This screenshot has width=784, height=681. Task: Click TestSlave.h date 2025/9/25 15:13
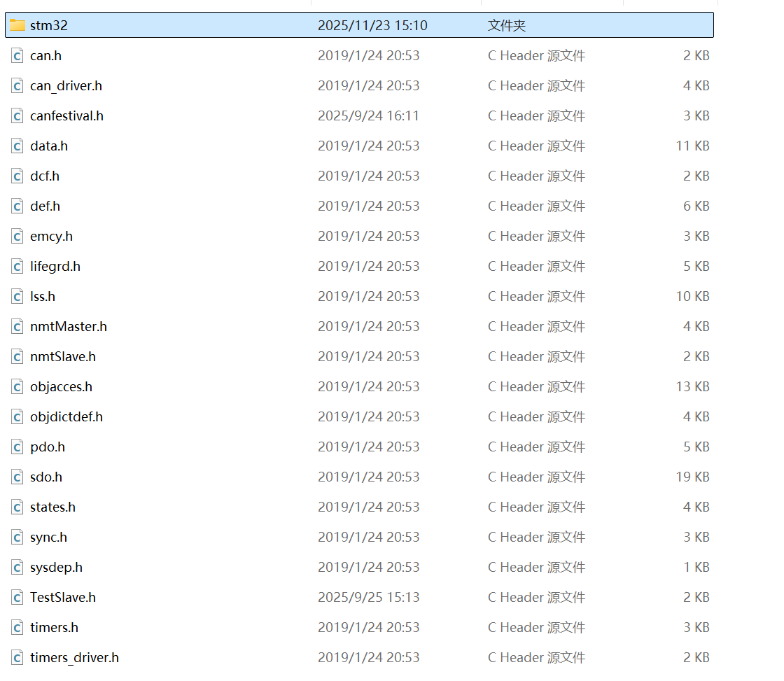click(369, 597)
